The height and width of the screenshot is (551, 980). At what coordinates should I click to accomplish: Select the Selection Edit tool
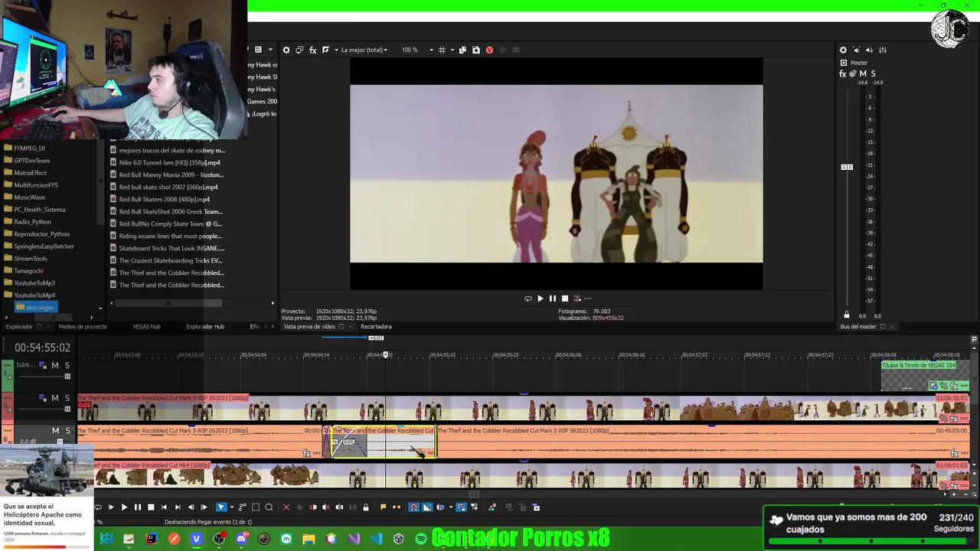tap(256, 507)
